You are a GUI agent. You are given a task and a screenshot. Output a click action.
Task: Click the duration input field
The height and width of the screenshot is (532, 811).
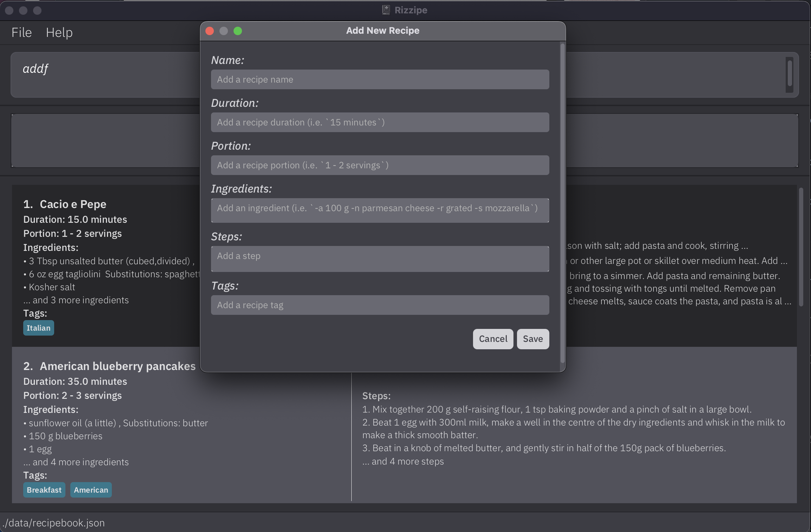coord(380,122)
